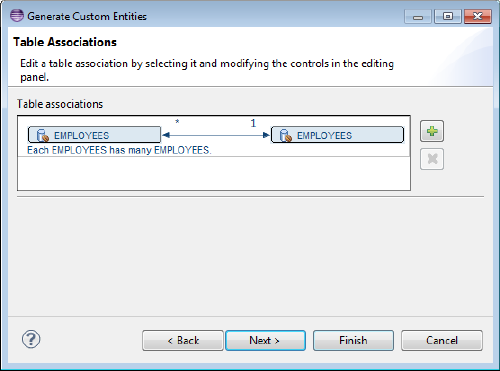Click the '1' multiplicity label
The image size is (500, 371).
pos(253,123)
